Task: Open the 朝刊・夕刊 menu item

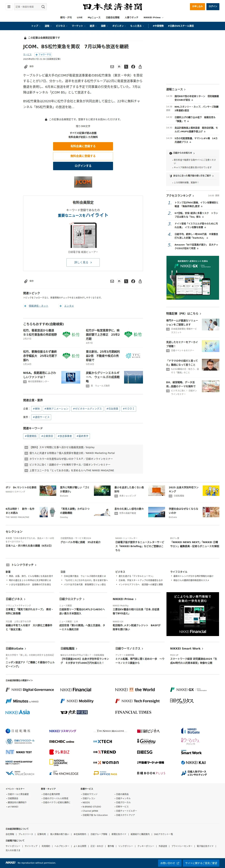Action: pos(66,18)
